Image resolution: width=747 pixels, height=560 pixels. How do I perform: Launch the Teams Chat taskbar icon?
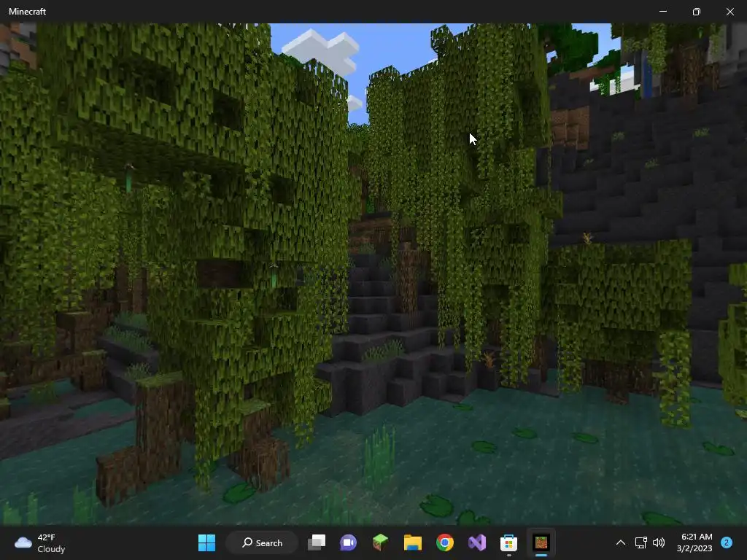coord(348,542)
